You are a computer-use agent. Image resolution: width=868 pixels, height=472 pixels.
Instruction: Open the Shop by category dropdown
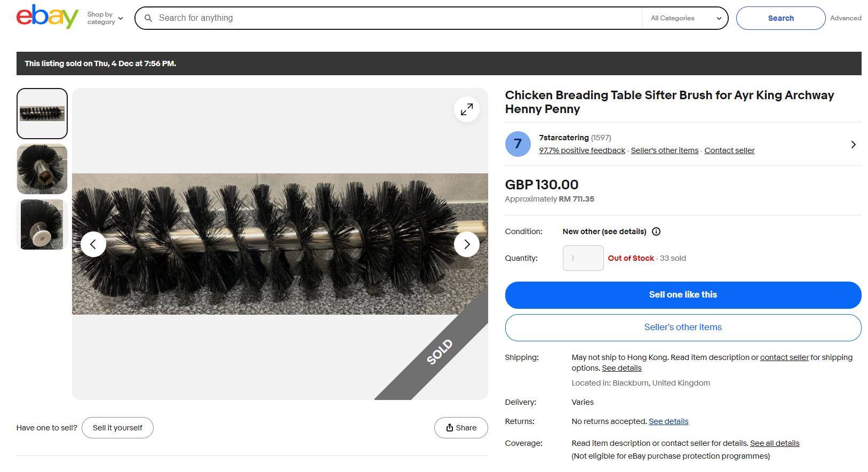point(105,18)
